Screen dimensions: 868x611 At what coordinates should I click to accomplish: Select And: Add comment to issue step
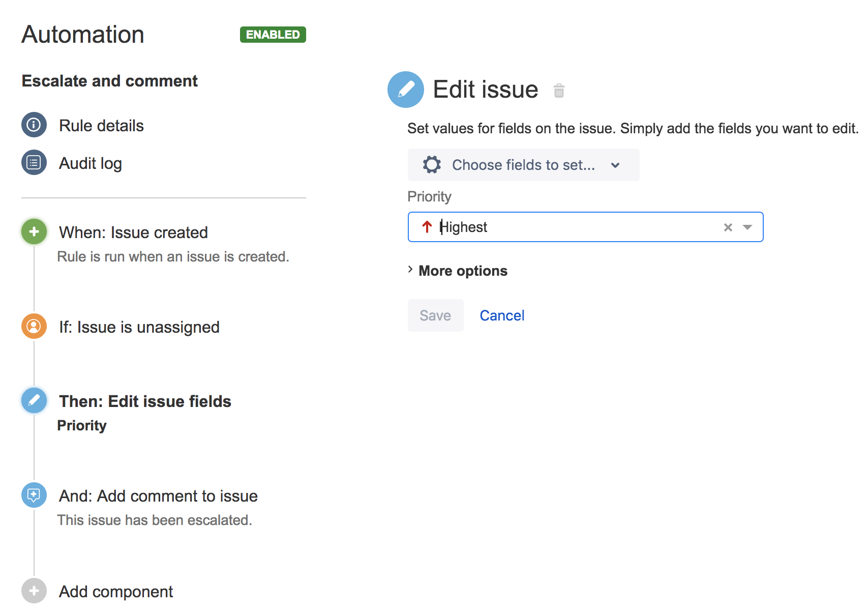coord(158,496)
